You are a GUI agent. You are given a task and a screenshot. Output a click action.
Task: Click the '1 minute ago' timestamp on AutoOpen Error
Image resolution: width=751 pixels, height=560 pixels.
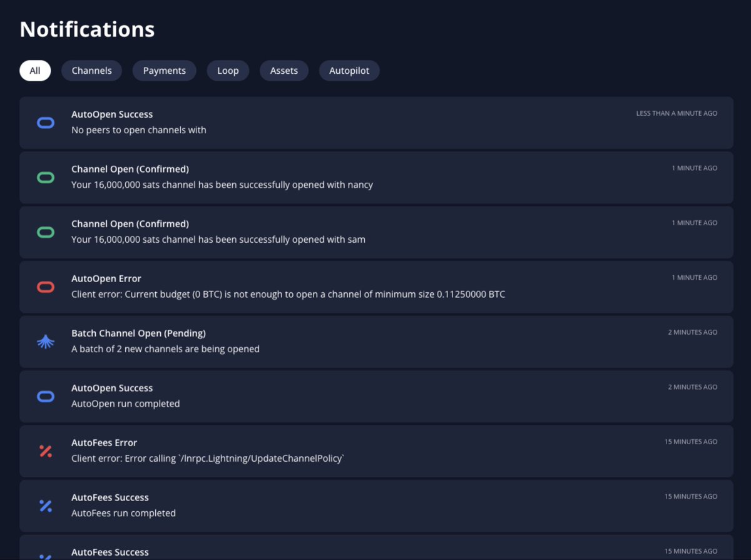click(695, 278)
